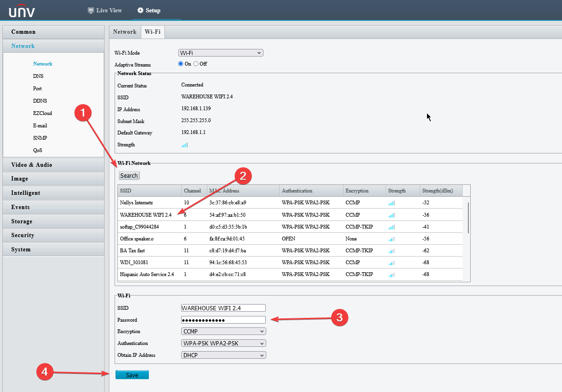Screen dimensions: 562x392
Task: Open the Authentication WPA-PSK WPA2-PSK dropdown
Action: (223, 343)
